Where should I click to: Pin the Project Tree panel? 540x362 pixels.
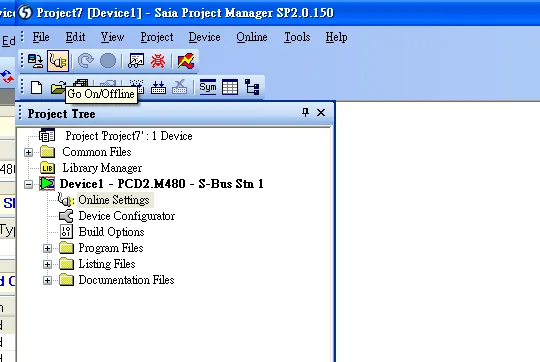pyautogui.click(x=305, y=112)
